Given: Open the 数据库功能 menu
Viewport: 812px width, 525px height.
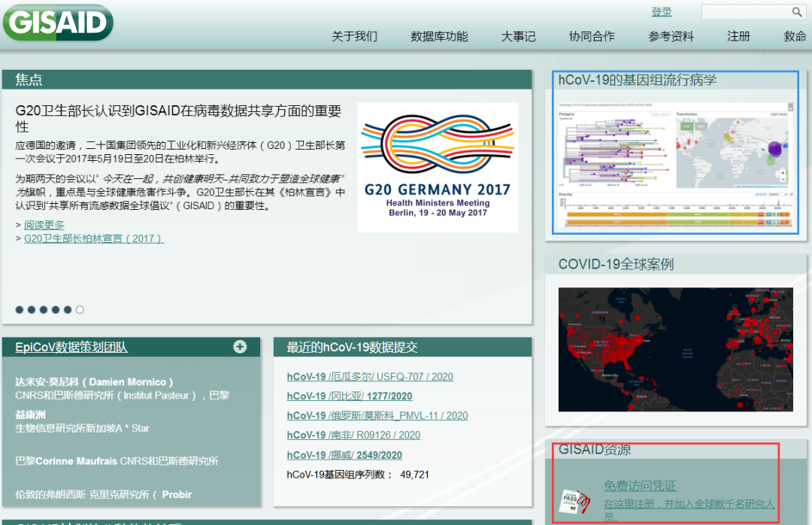Looking at the screenshot, I should (439, 36).
